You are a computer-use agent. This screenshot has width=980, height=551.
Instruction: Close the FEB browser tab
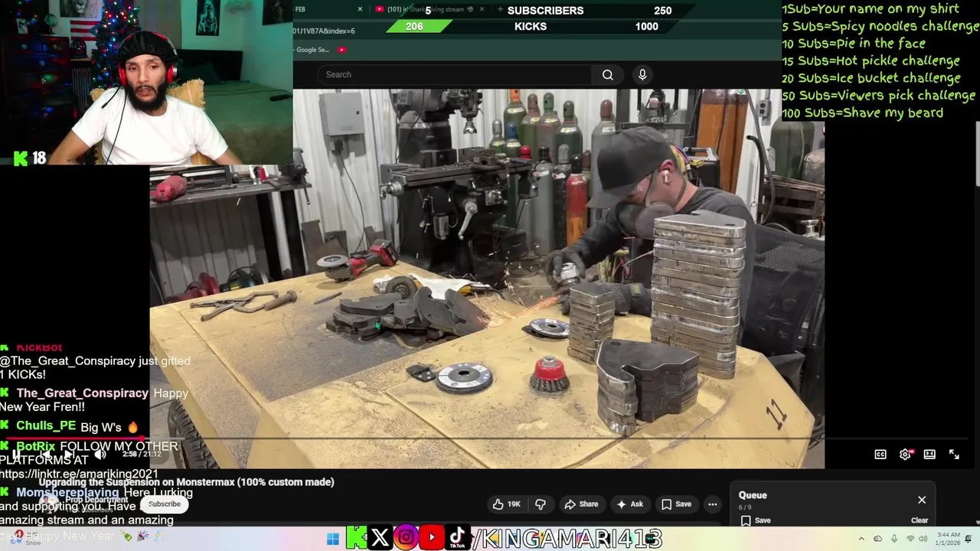coord(360,9)
